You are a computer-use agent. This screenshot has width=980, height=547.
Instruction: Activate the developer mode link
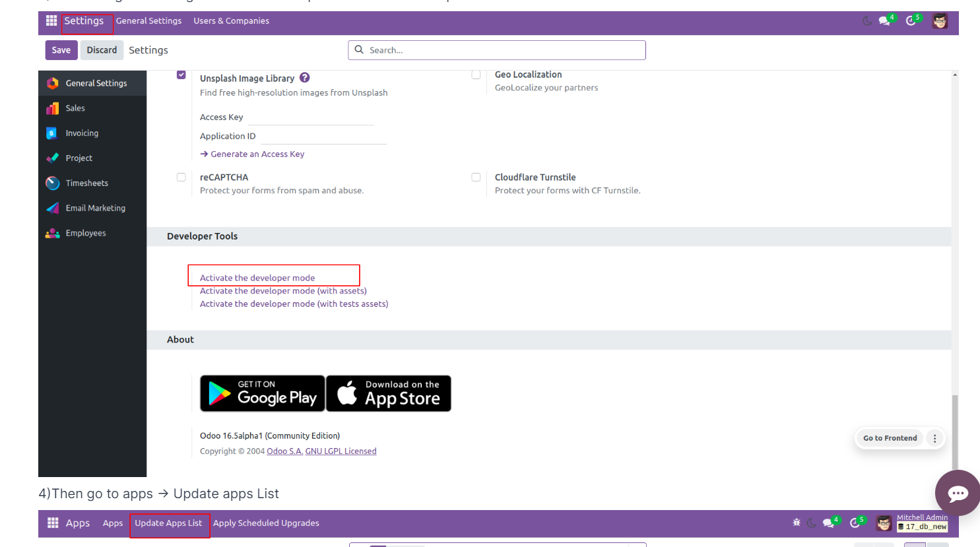point(257,278)
